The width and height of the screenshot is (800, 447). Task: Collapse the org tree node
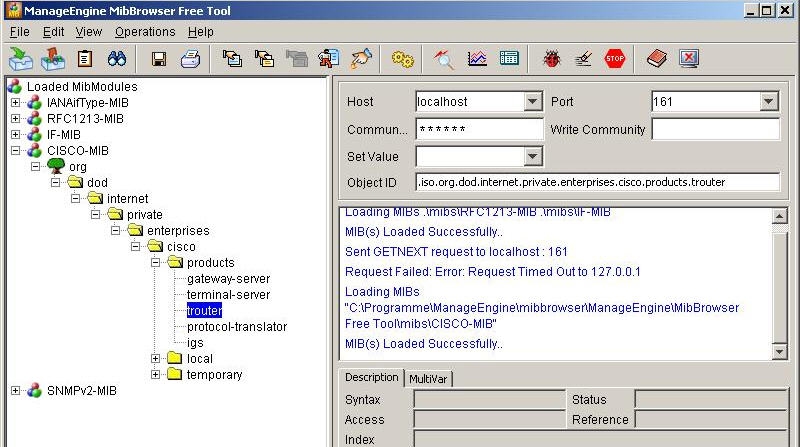pyautogui.click(x=35, y=166)
